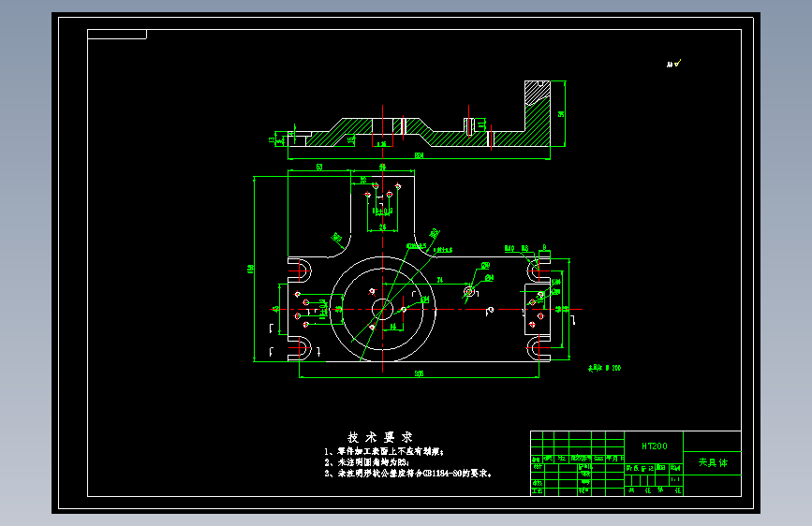Select the HT200 material label in title block
This screenshot has height=526, width=812.
pos(655,446)
